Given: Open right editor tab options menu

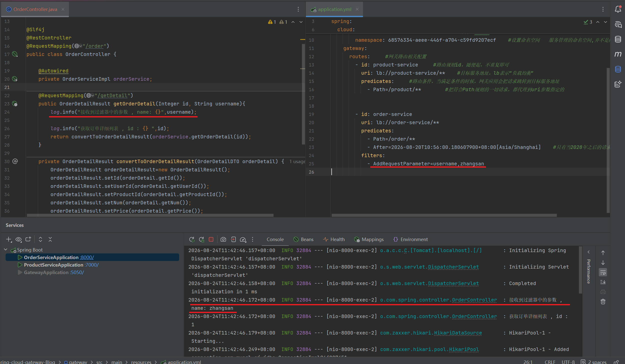Looking at the screenshot, I should click(603, 9).
